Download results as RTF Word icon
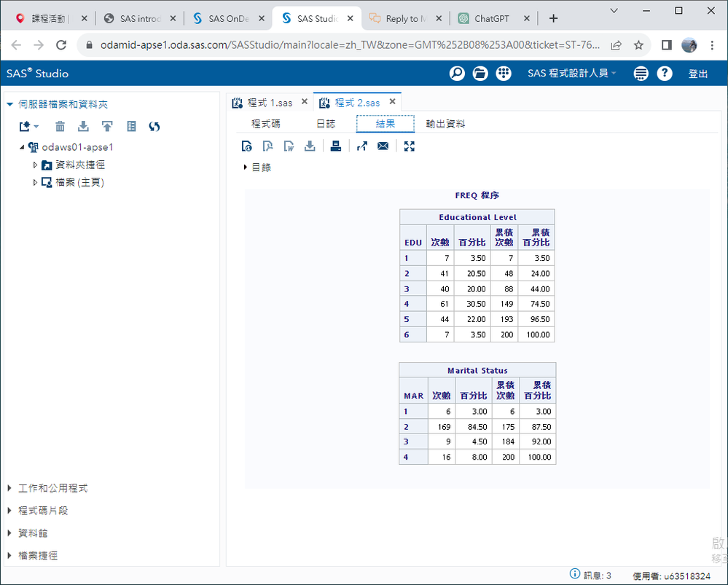This screenshot has width=728, height=585. [x=289, y=146]
